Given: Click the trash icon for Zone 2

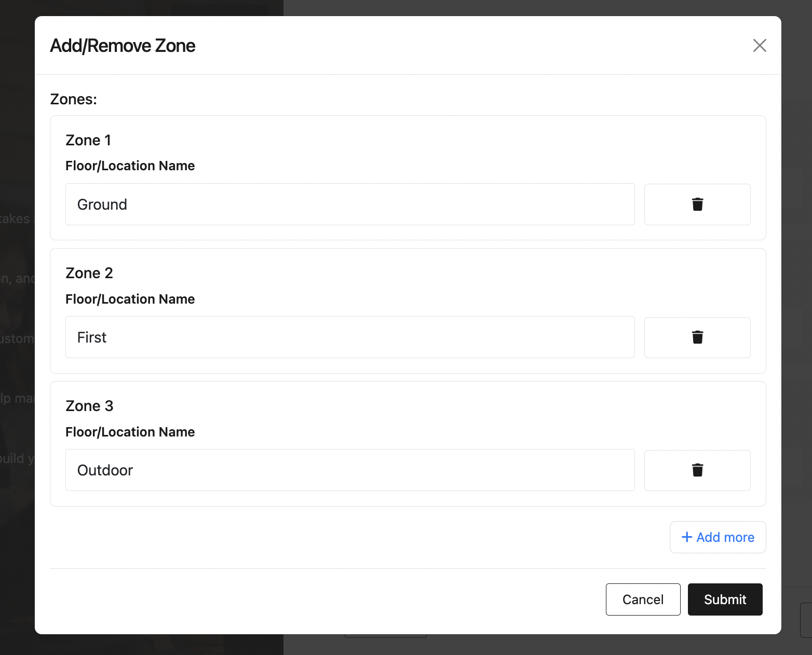Looking at the screenshot, I should coord(697,337).
